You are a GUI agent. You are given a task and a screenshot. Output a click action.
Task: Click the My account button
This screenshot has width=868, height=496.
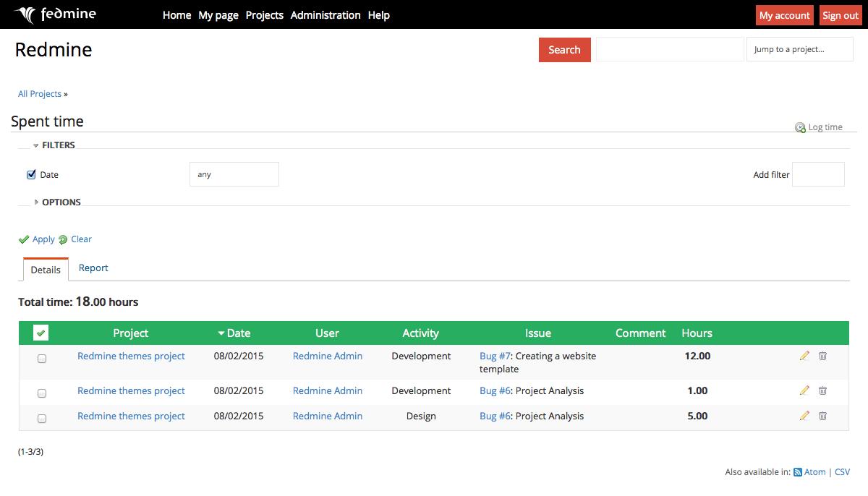click(785, 15)
